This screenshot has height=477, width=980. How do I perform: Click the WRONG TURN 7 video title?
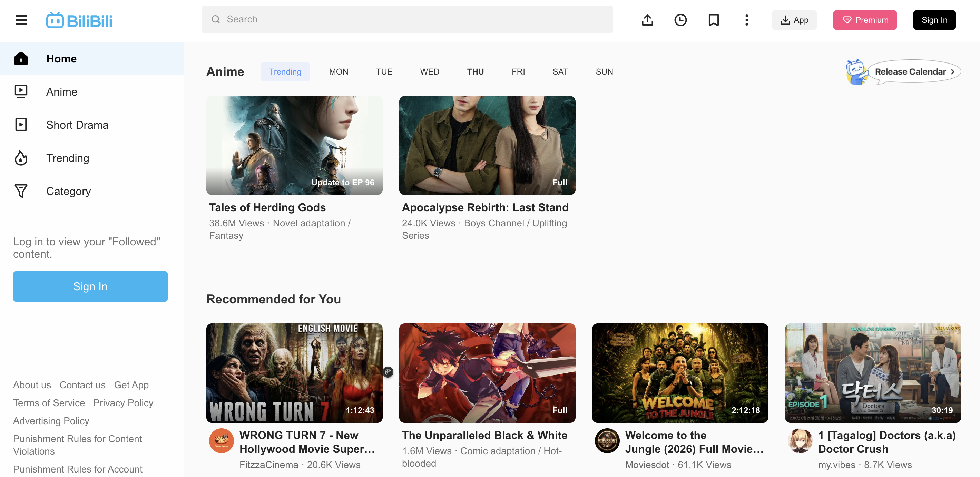click(307, 442)
